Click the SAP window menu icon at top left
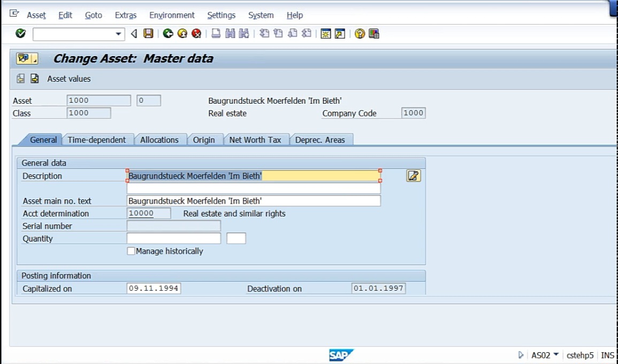Viewport: 618px width, 364px height. point(14,14)
